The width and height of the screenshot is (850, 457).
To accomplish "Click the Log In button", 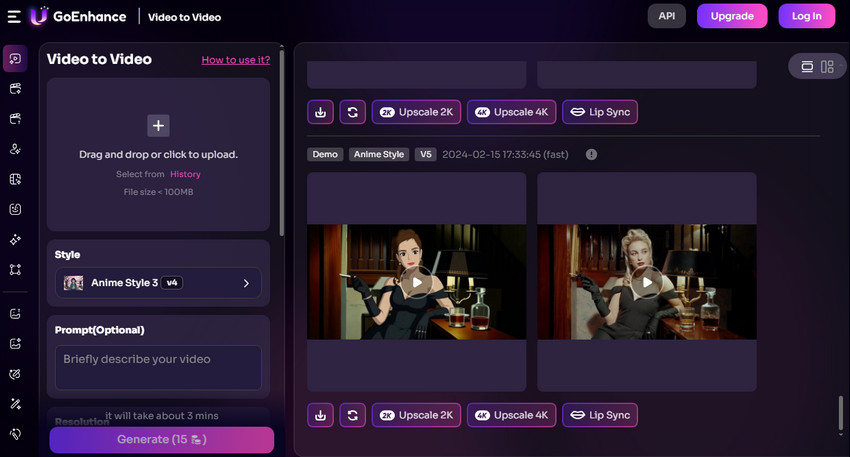I will 806,16.
